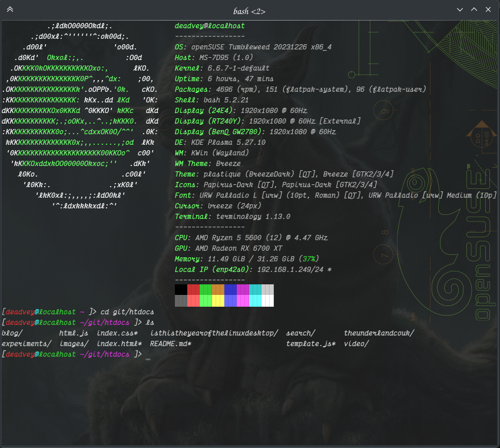Click the "images/" directory name

[74, 344]
